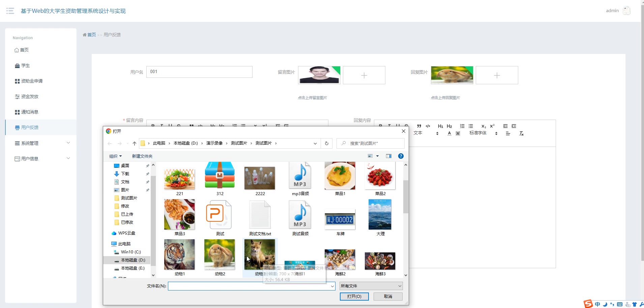Expand the 用户信息 submenu

coord(41,159)
